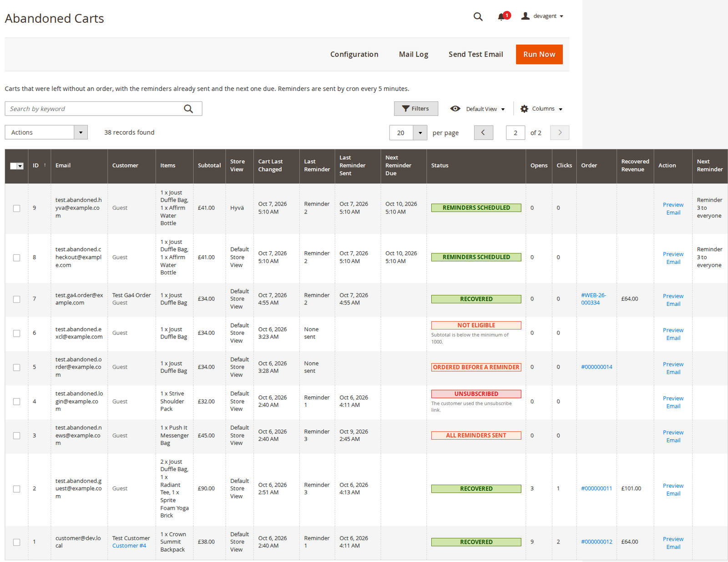Open select-all checkbox dropdown in header
This screenshot has height=562, width=728.
[20, 166]
